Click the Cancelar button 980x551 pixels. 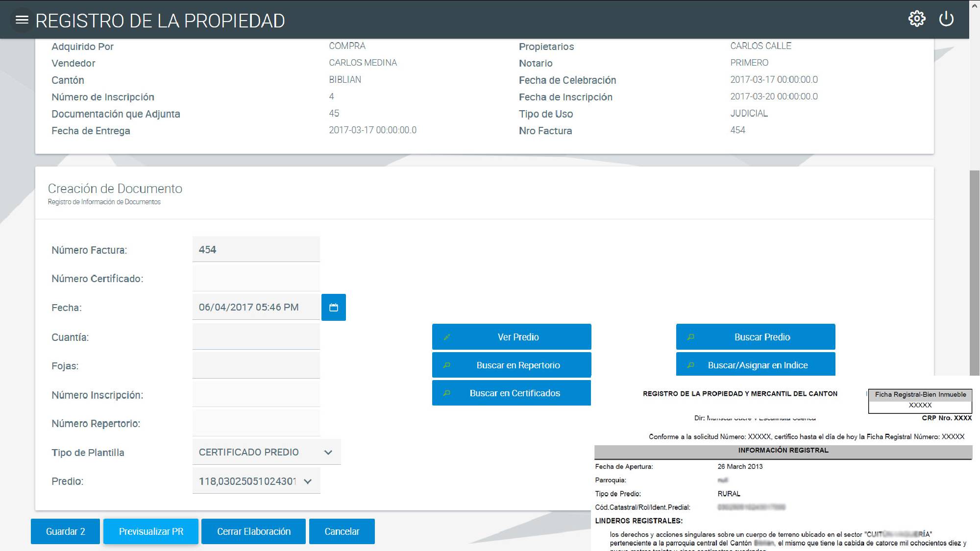[x=342, y=531]
